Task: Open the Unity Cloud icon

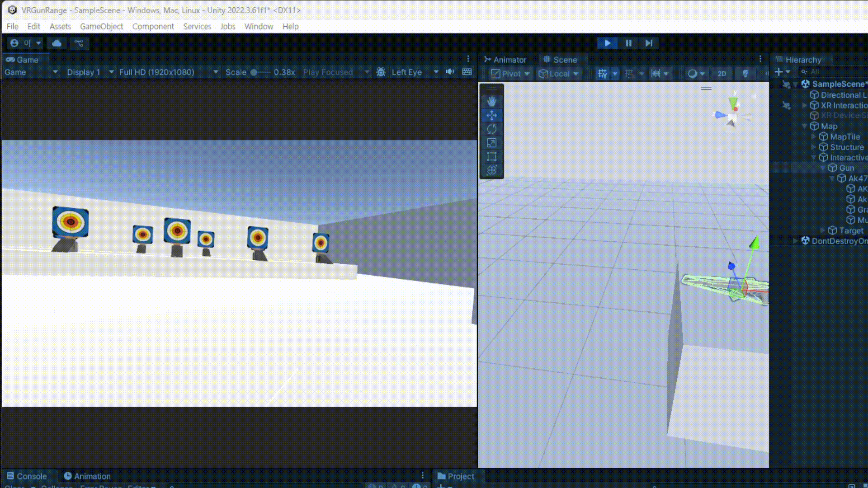Action: (57, 43)
